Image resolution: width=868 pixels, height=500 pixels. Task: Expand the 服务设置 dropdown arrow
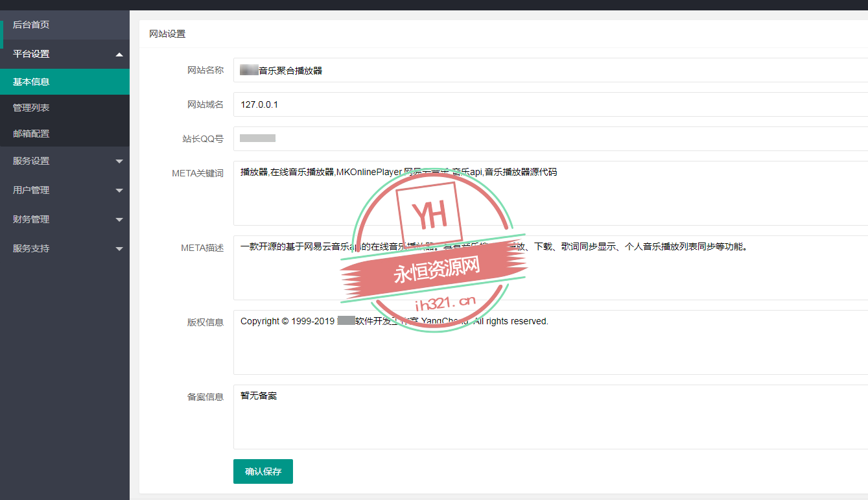tap(119, 161)
